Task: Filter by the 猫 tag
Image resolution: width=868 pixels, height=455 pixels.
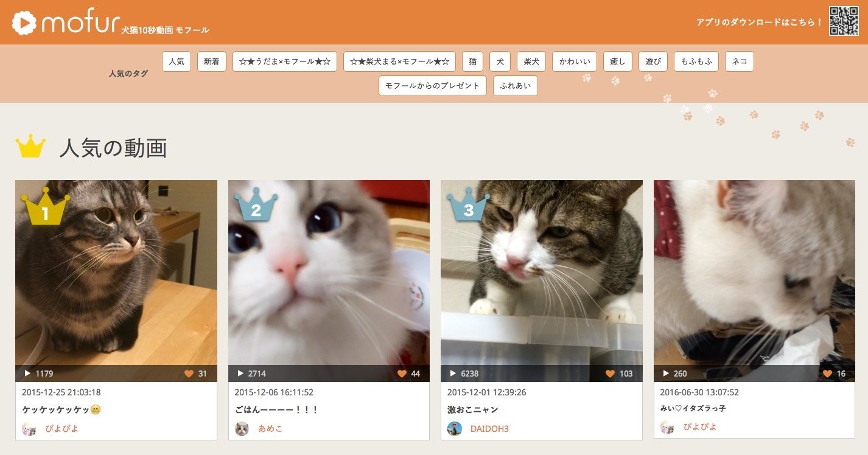Action: (473, 61)
